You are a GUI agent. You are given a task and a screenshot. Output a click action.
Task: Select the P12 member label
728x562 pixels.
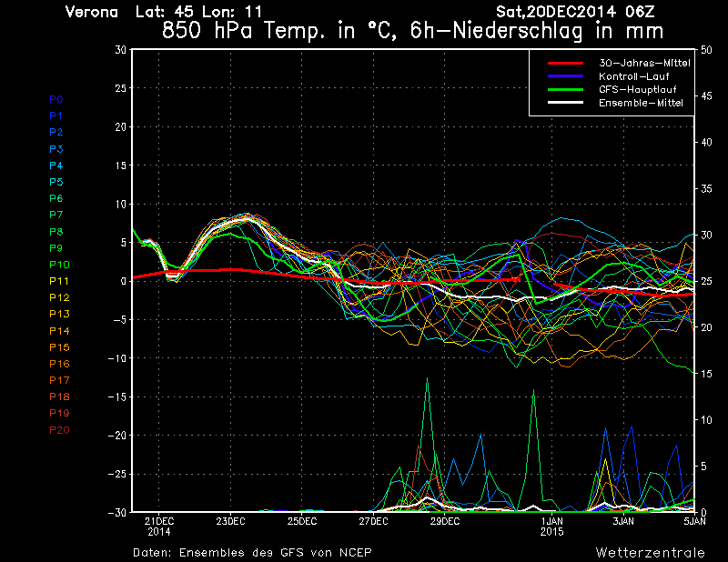(x=59, y=297)
